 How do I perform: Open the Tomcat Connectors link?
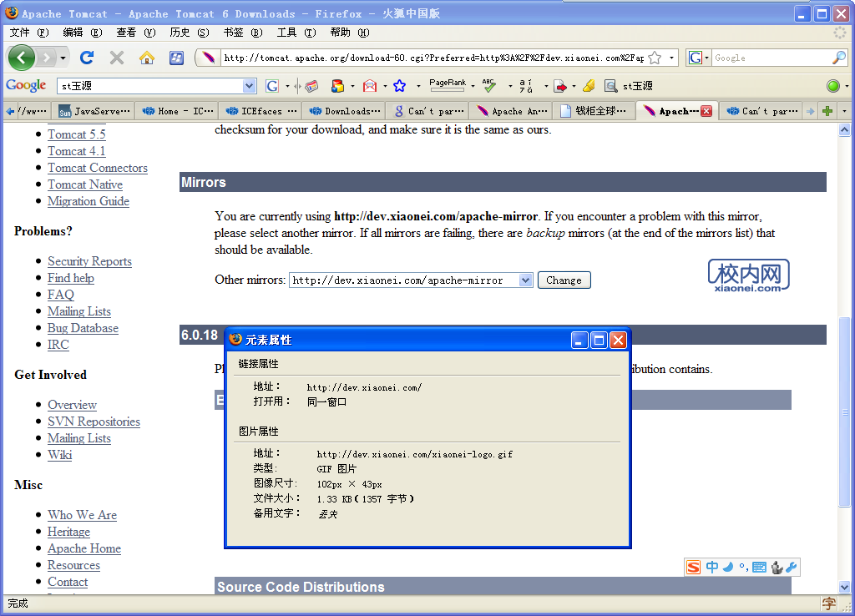97,167
